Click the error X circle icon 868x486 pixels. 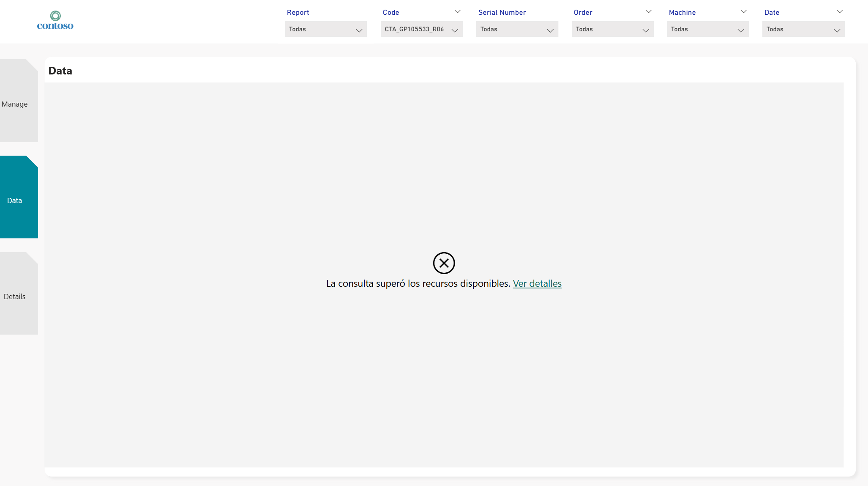pos(444,263)
